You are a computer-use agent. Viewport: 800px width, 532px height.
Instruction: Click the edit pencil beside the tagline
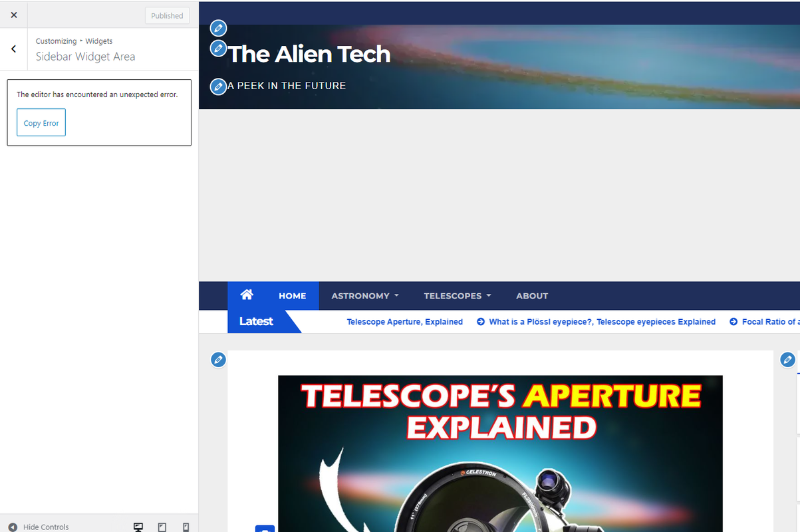pyautogui.click(x=218, y=86)
